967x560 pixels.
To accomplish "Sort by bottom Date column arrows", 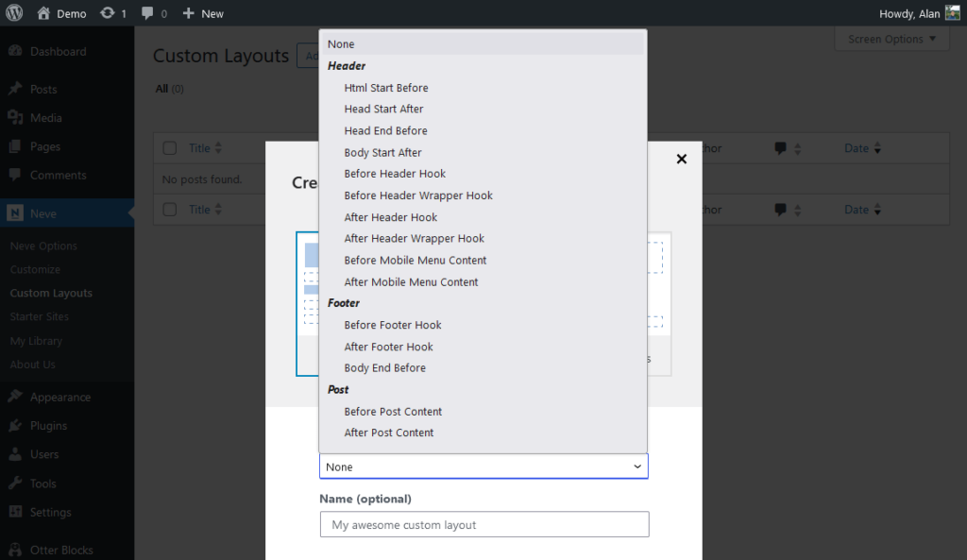I will (x=877, y=210).
